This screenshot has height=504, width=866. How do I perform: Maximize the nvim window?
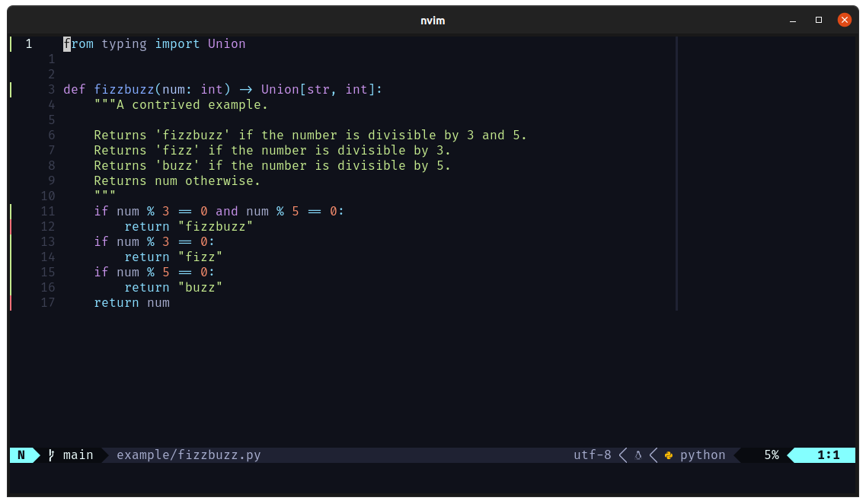[819, 20]
